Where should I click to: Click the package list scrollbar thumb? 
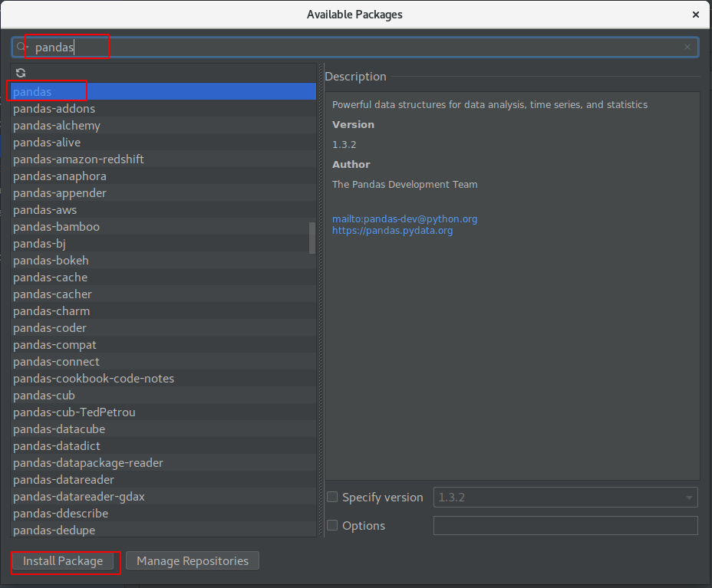(312, 238)
